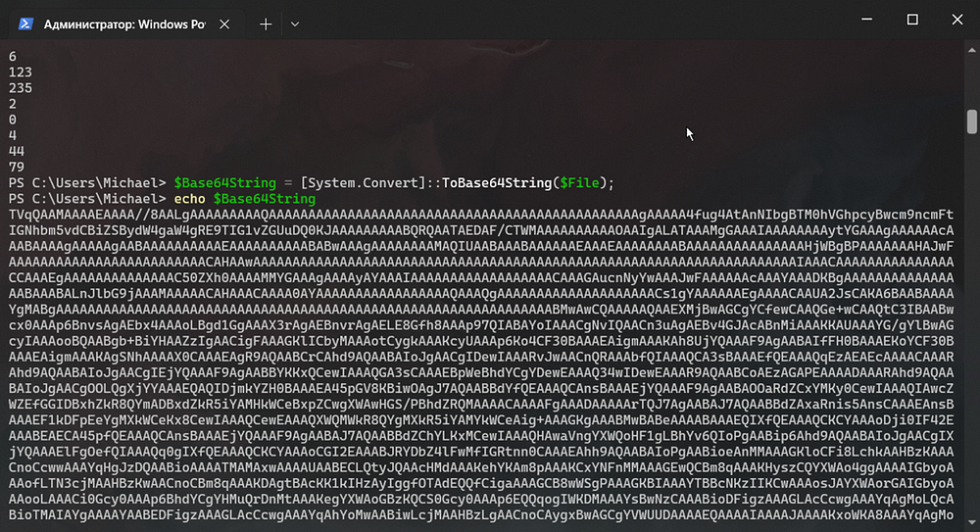Click the output line "235"
Viewport: 980px width, 532px height.
(20, 88)
